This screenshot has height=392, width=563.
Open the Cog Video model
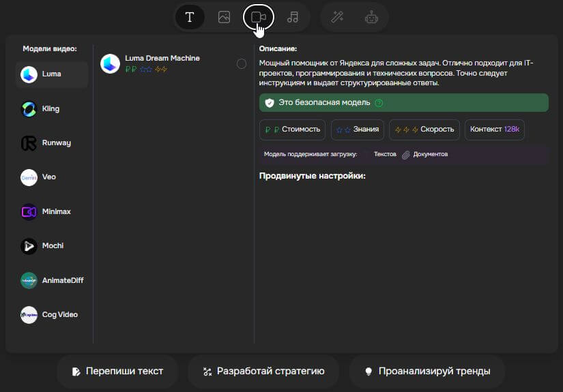click(52, 315)
